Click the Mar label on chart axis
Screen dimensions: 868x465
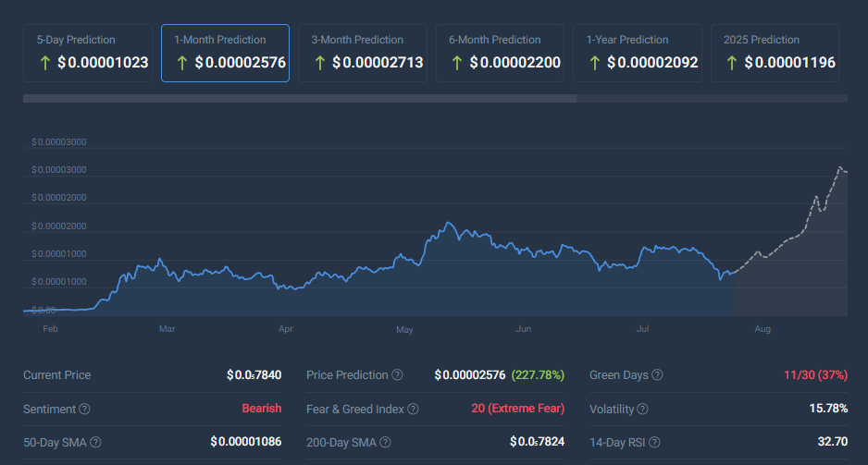[167, 329]
